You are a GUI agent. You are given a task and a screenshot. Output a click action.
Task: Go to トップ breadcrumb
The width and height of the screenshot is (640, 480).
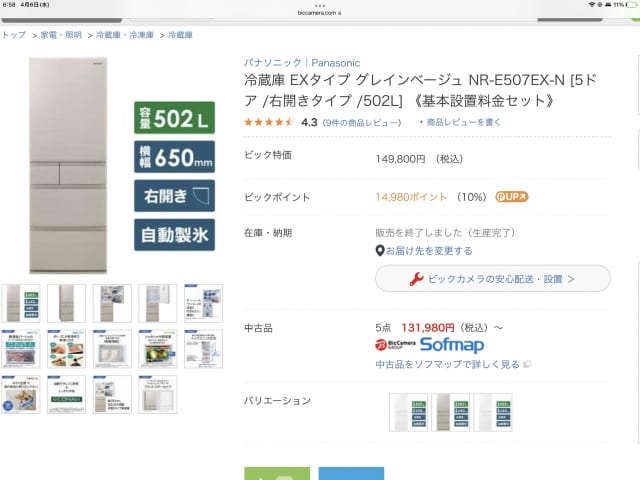tap(14, 35)
